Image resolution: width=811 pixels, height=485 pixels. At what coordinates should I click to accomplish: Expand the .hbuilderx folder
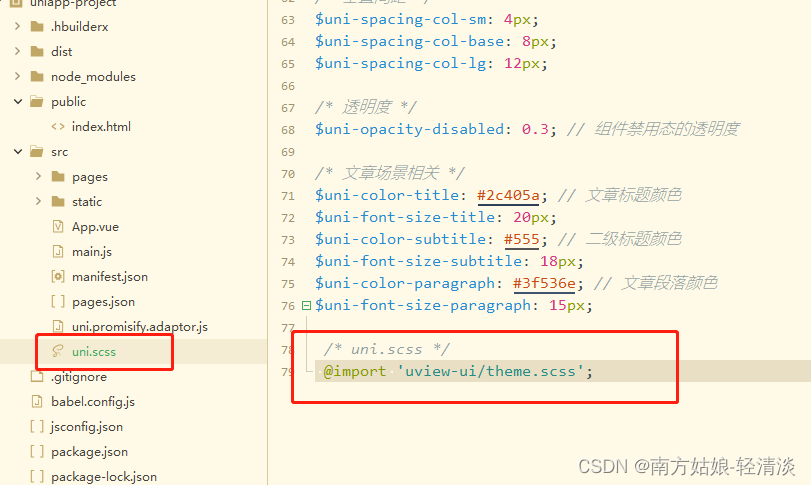click(18, 26)
